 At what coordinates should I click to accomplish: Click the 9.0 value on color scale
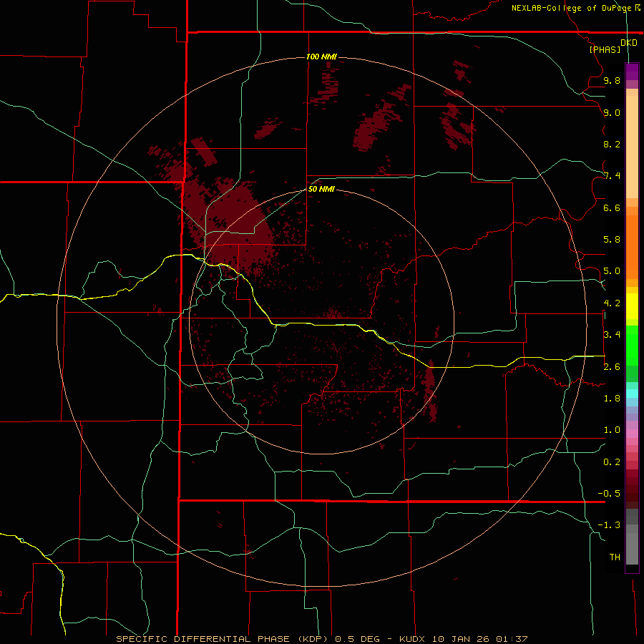pyautogui.click(x=612, y=112)
